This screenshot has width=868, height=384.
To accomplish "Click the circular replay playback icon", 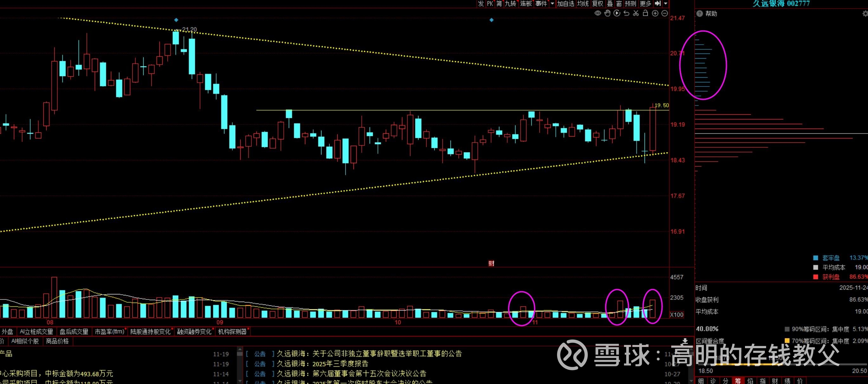I will 617,14.
